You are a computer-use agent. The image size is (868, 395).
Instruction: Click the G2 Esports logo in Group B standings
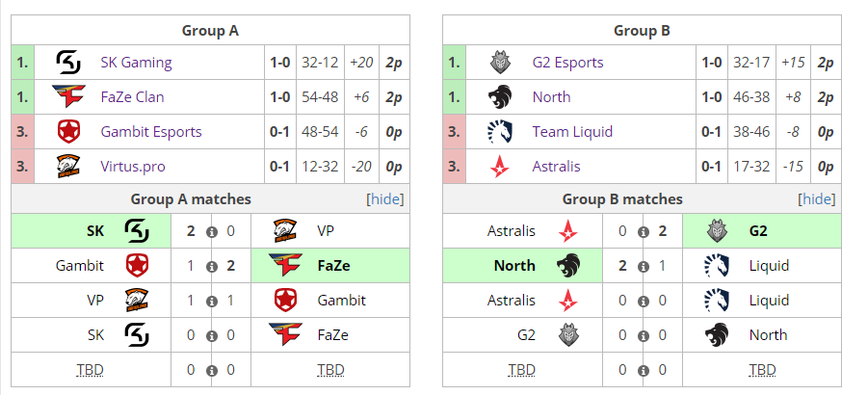pos(500,62)
